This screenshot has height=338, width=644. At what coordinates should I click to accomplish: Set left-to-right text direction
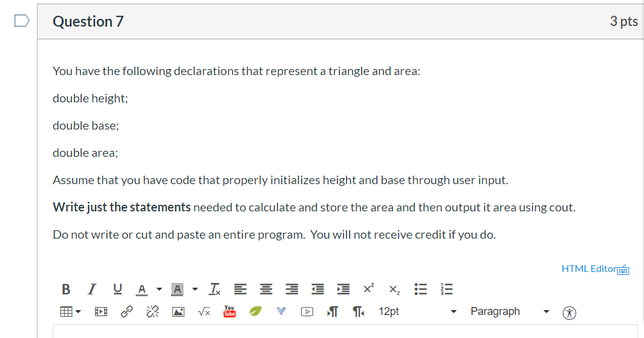(x=332, y=312)
